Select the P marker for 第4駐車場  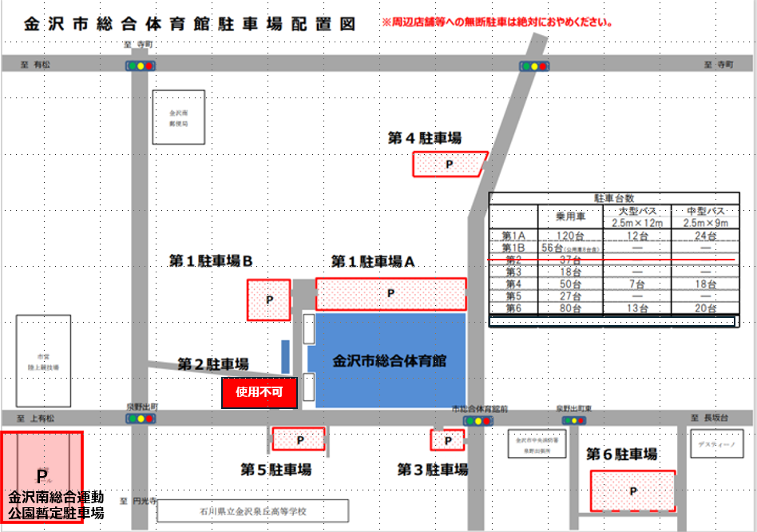(x=449, y=162)
